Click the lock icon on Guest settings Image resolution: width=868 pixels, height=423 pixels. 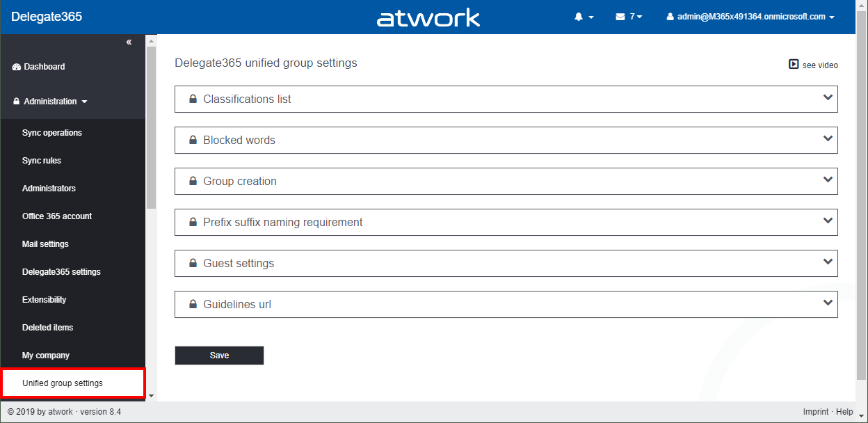[193, 263]
